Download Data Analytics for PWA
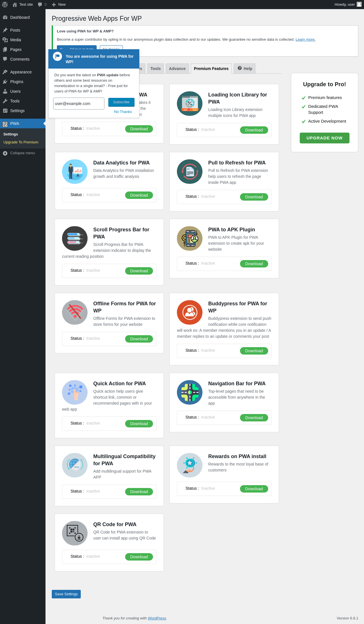 (139, 195)
